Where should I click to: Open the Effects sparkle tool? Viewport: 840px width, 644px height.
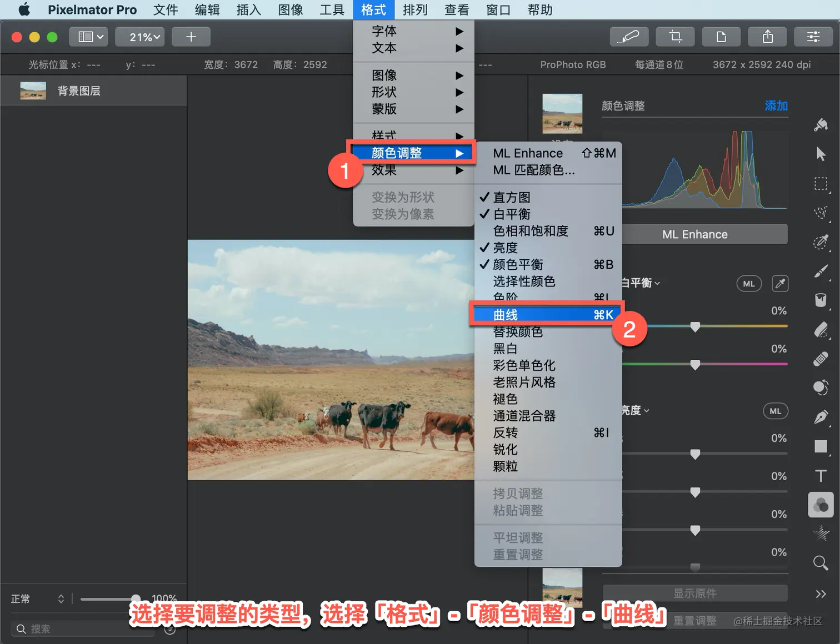821,534
